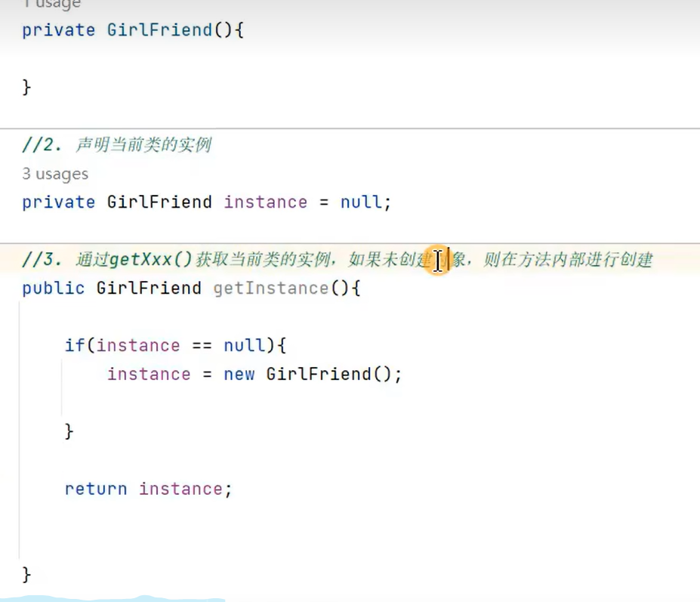This screenshot has height=602, width=700.
Task: Click the "public" modifier of getInstance
Action: point(53,288)
